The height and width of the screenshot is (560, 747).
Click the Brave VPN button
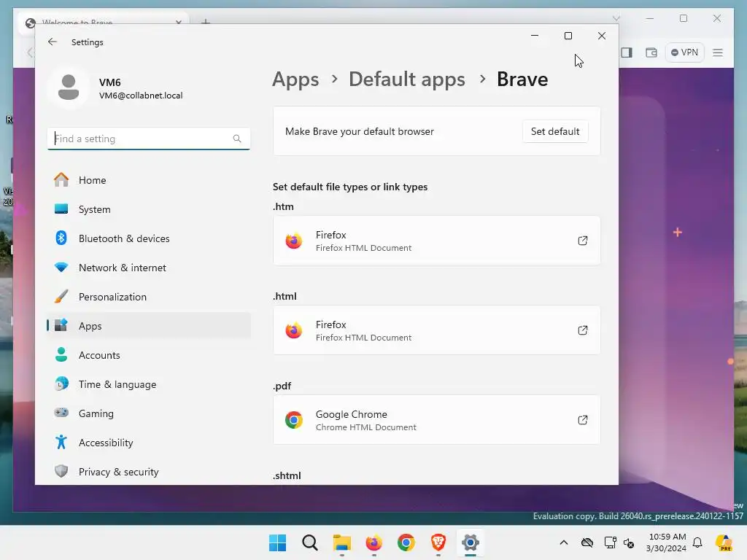(684, 52)
